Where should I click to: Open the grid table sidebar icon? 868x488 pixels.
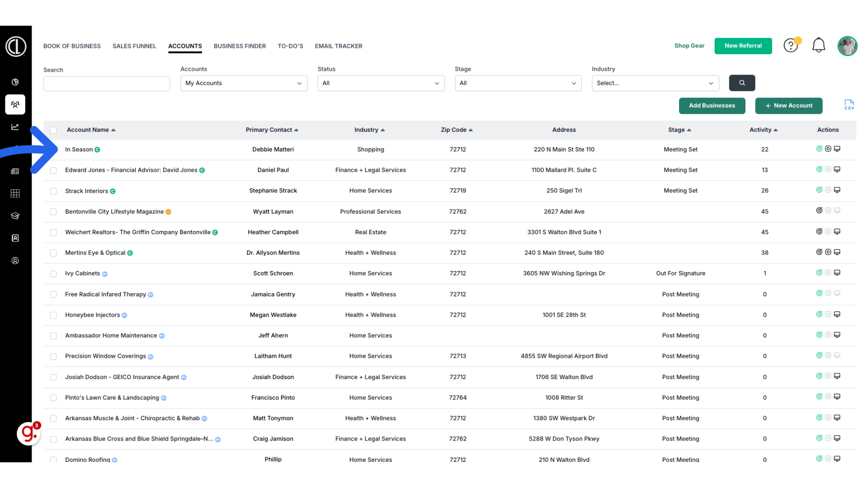point(15,193)
